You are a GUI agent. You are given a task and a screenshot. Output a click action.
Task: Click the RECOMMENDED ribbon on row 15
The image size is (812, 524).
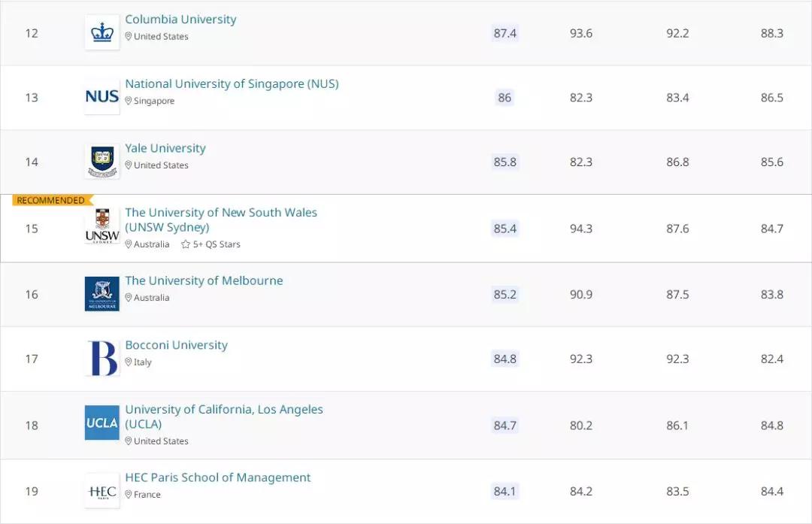(47, 200)
